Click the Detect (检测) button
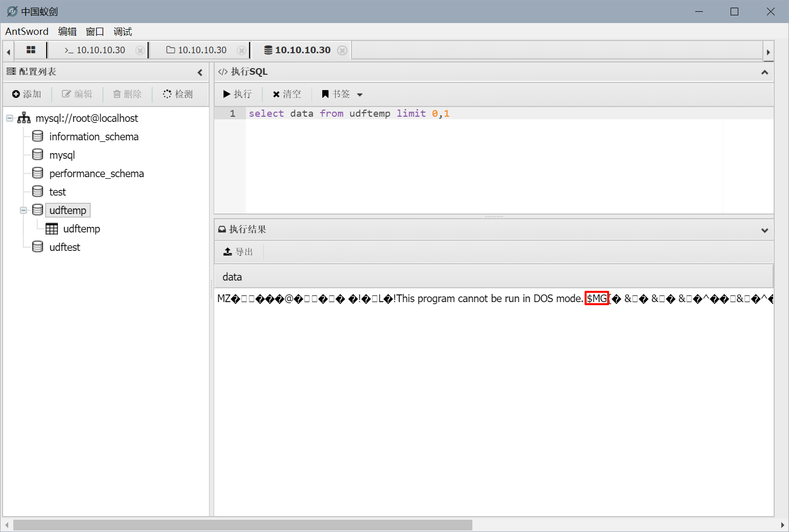This screenshot has width=789, height=532. coord(178,94)
